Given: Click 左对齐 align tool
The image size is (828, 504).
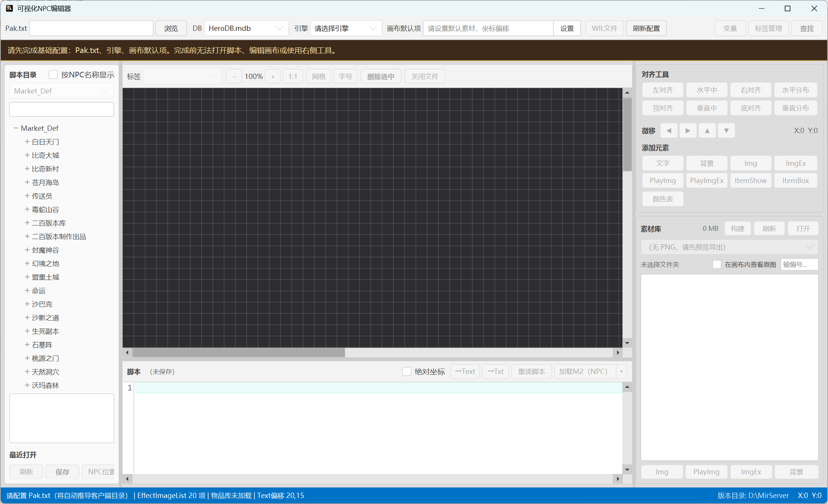Looking at the screenshot, I should [x=663, y=90].
